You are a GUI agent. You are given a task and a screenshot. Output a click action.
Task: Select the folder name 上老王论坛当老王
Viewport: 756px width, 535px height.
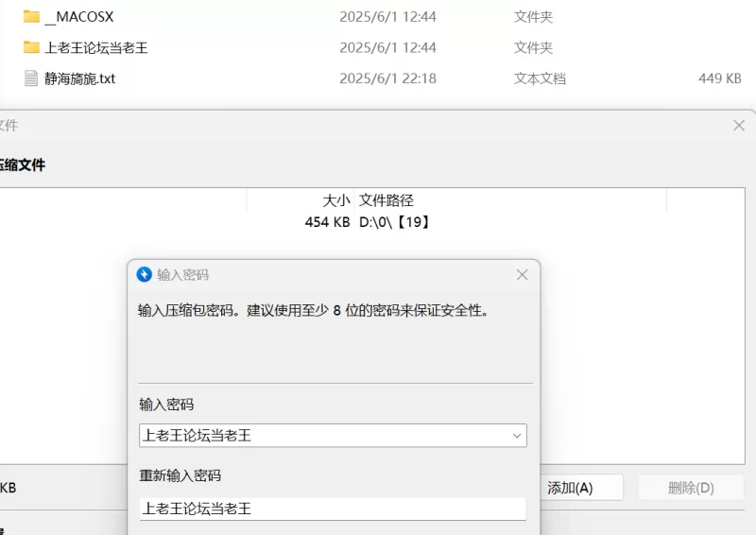[x=96, y=48]
